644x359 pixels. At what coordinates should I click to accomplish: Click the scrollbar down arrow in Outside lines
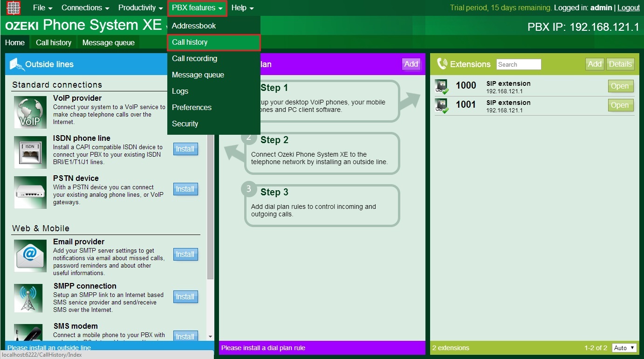pos(210,336)
